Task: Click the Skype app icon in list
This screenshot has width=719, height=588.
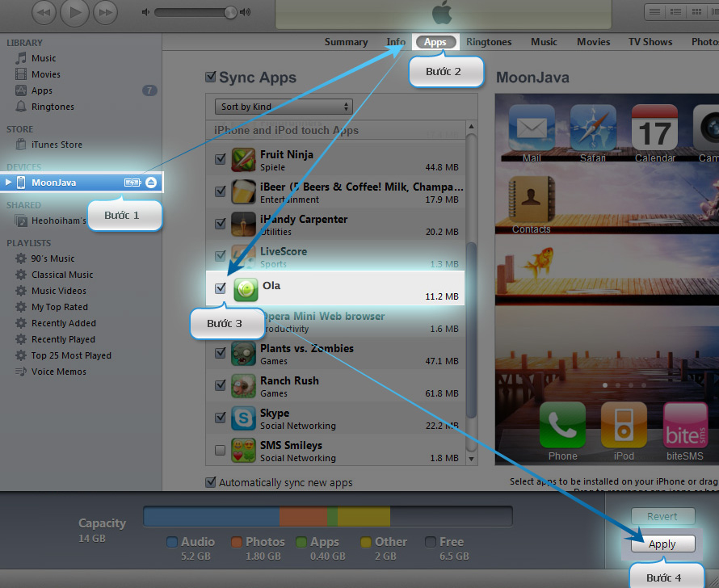Action: pyautogui.click(x=243, y=418)
